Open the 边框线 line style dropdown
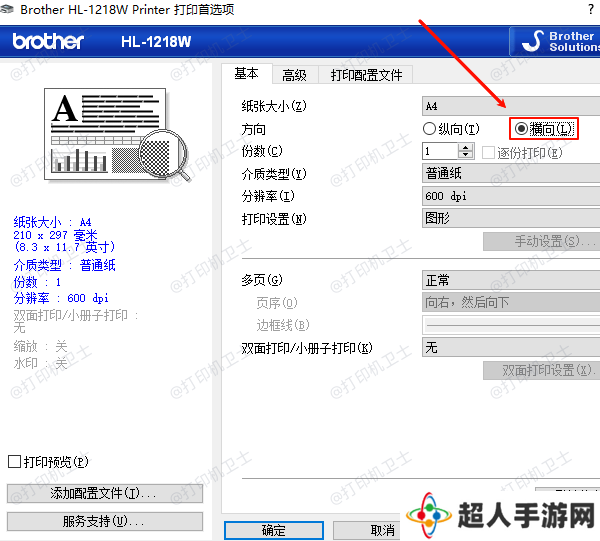Image resolution: width=600 pixels, height=541 pixels. 511,325
